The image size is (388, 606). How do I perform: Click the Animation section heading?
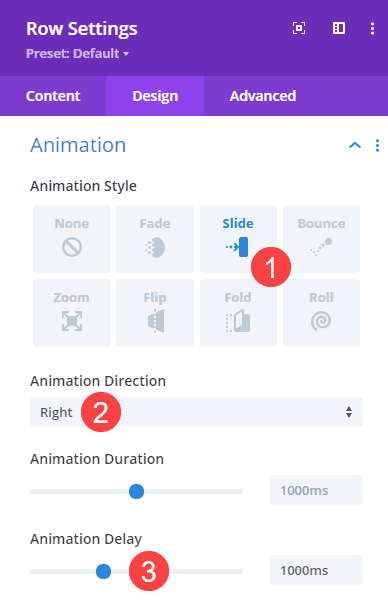pyautogui.click(x=78, y=145)
